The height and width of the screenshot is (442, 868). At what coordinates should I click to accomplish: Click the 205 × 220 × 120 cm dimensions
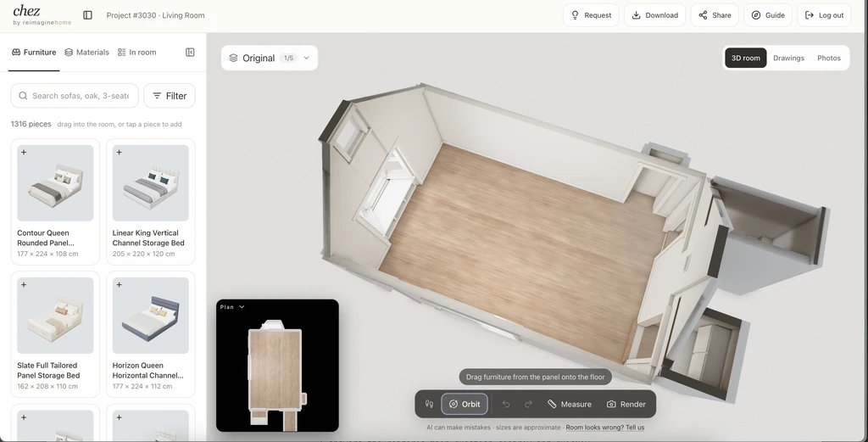pos(143,254)
